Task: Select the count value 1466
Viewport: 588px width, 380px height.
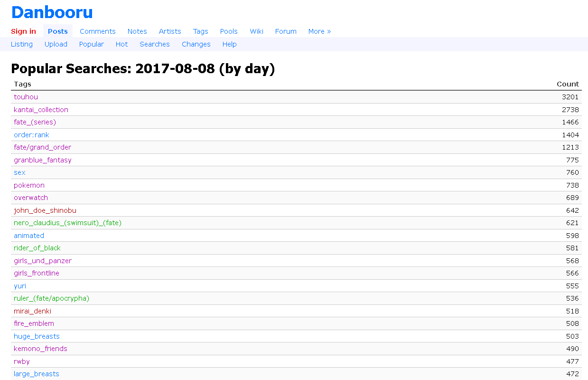Action: pos(570,122)
